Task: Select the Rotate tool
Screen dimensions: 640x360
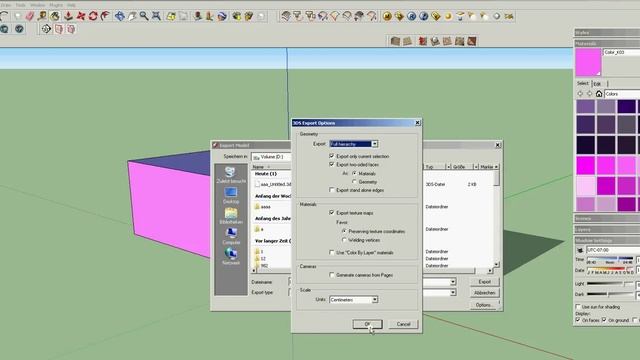Action: (93, 16)
